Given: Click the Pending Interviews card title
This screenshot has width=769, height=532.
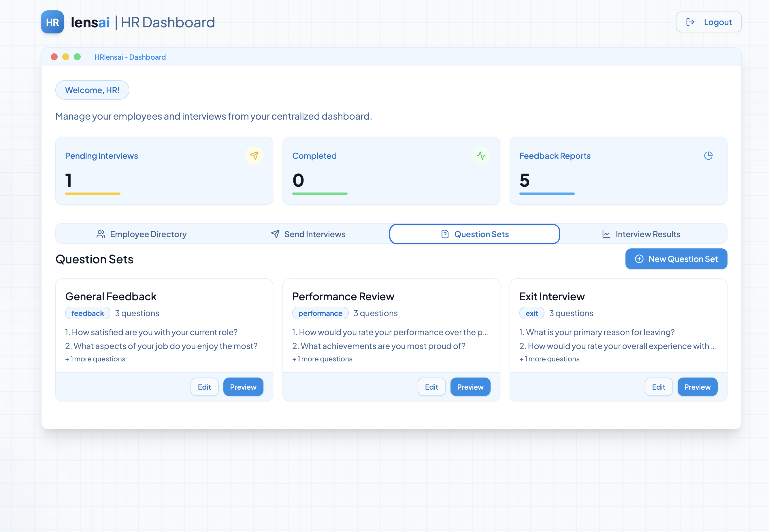Looking at the screenshot, I should coord(101,156).
